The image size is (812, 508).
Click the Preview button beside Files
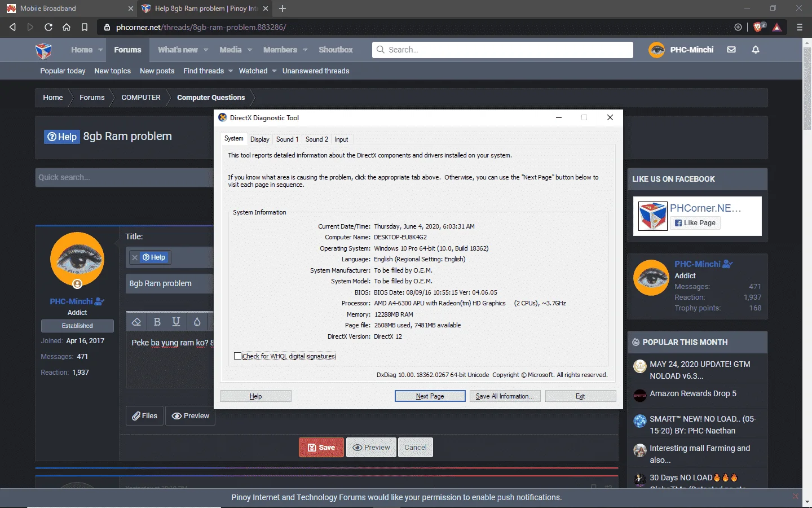(x=191, y=416)
